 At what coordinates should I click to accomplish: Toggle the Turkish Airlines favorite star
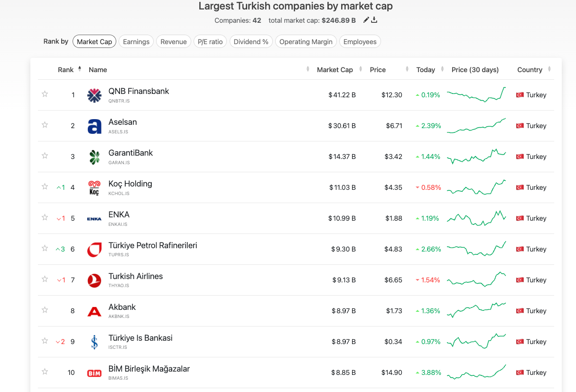pos(45,279)
